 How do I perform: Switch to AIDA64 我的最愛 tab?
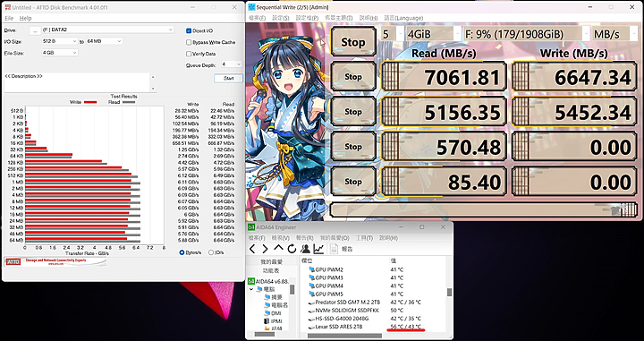pyautogui.click(x=272, y=261)
